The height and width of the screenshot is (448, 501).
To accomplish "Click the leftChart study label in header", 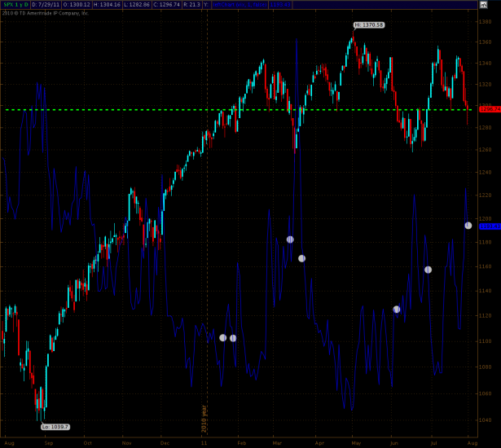I will pyautogui.click(x=240, y=4).
